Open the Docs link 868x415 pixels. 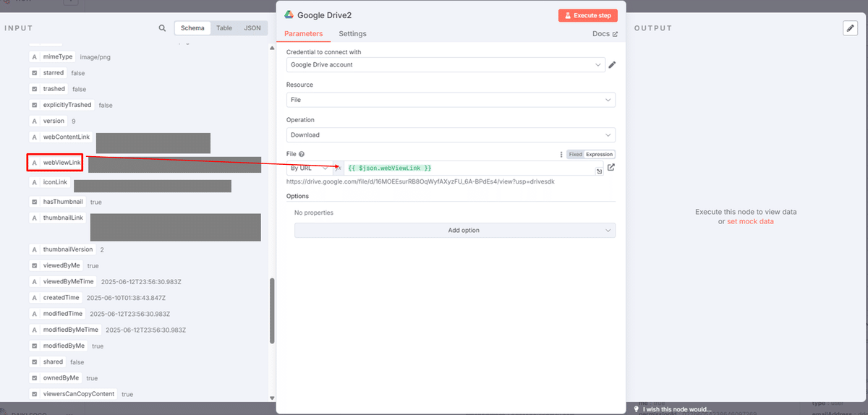605,34
